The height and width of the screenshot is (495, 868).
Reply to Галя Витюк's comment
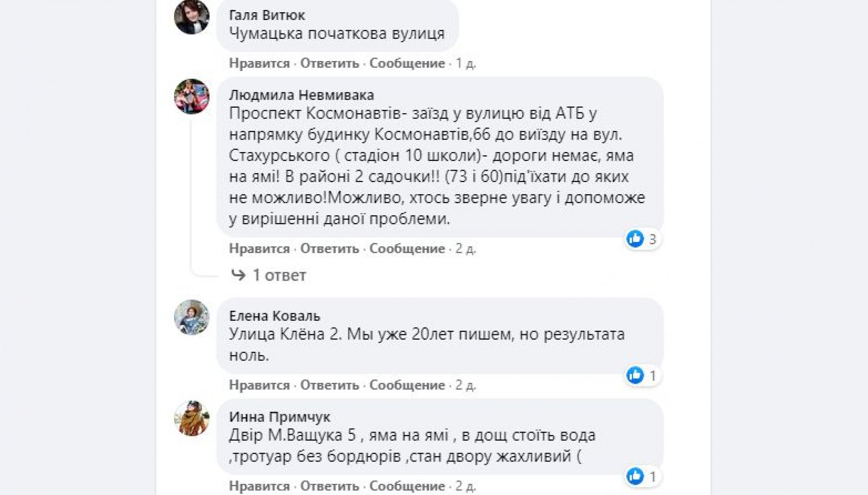pos(330,63)
